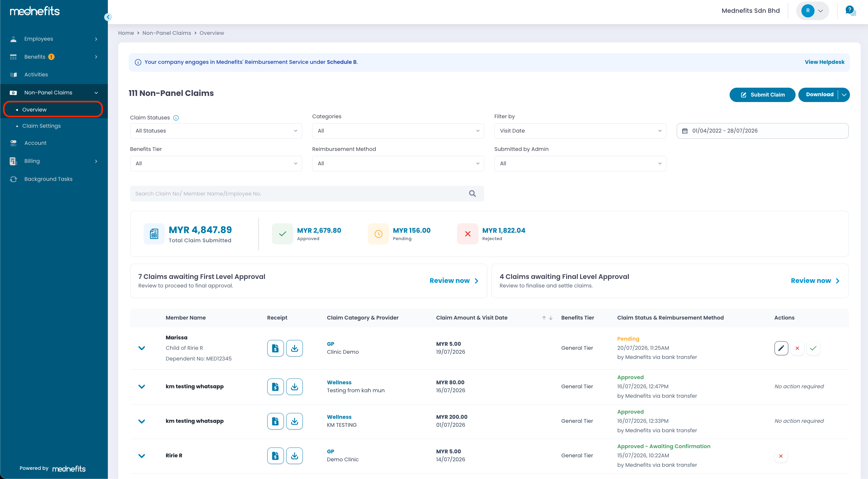Open the Visit Date filter dropdown
Viewport: 868px width, 479px height.
[580, 131]
